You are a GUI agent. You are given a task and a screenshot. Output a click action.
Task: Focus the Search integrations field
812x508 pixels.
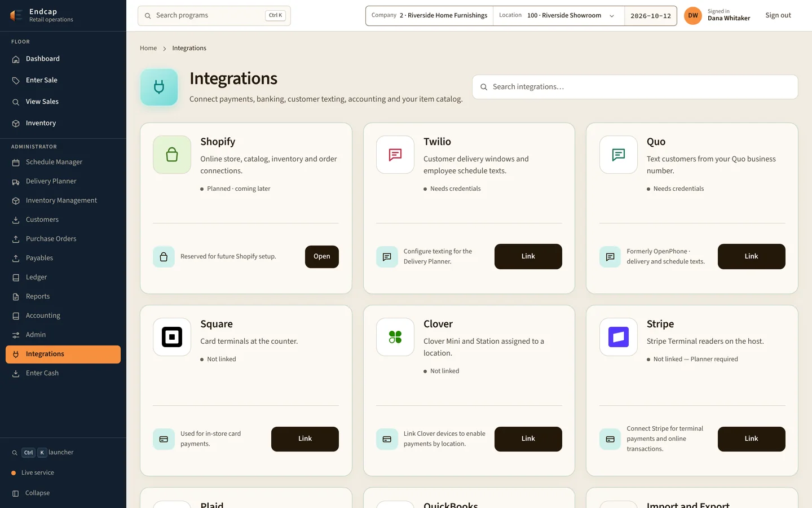[635, 87]
